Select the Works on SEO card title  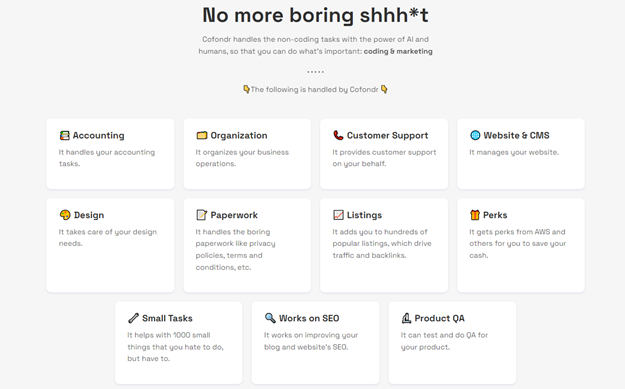point(309,318)
